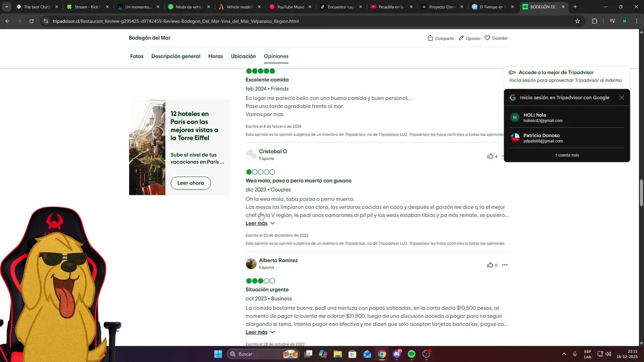Open File Explorer from the taskbar
The width and height of the screenshot is (644, 362).
click(x=338, y=354)
